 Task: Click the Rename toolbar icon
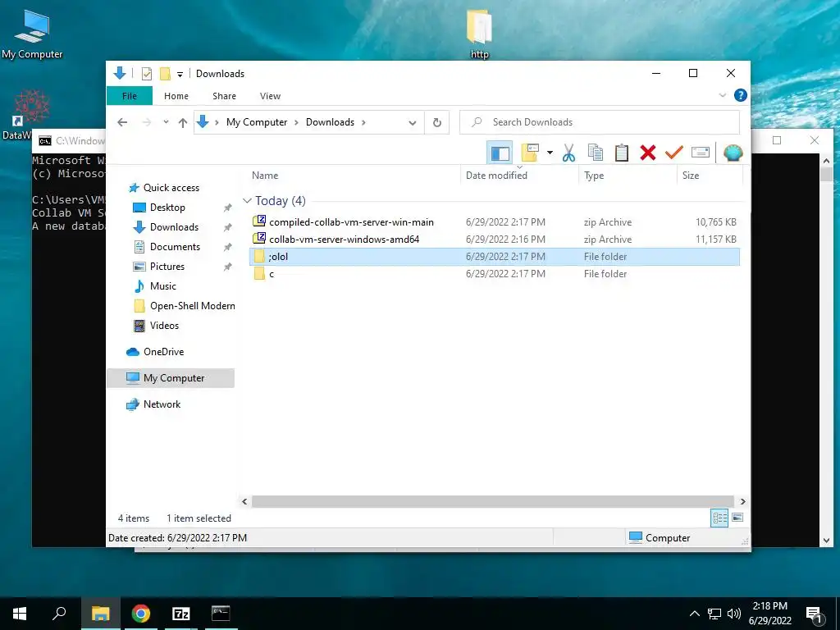[701, 153]
